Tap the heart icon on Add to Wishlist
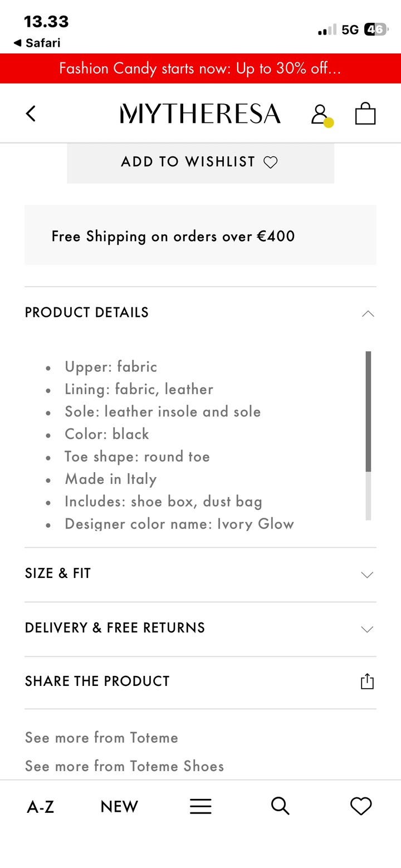This screenshot has height=868, width=401. tap(271, 162)
